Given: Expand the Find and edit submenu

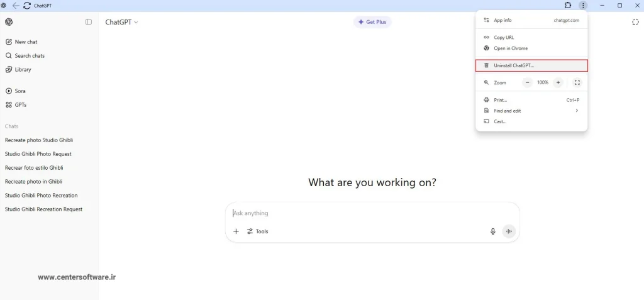Looking at the screenshot, I should (x=531, y=111).
